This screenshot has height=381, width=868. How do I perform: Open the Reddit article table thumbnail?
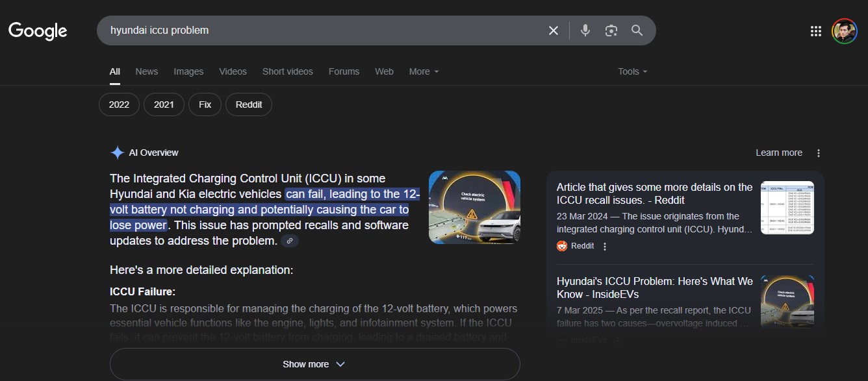pyautogui.click(x=787, y=208)
